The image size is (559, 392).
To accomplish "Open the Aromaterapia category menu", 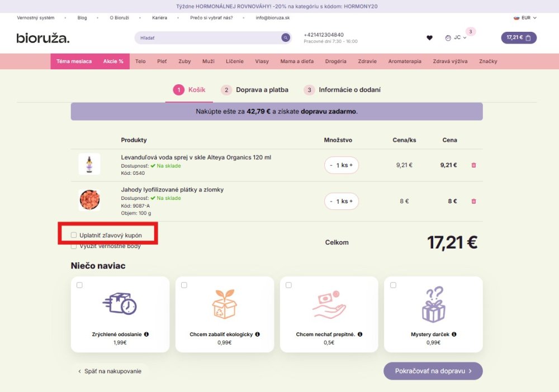I will [405, 61].
